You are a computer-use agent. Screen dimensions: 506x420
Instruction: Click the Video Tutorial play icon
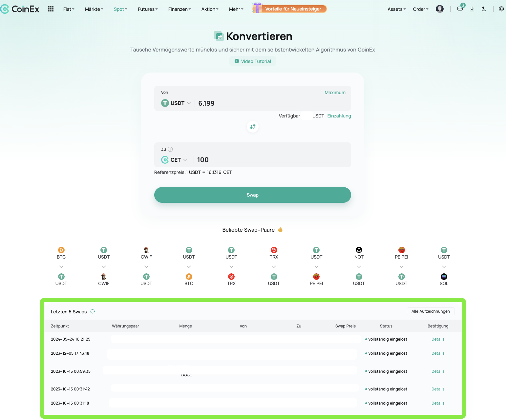[237, 61]
